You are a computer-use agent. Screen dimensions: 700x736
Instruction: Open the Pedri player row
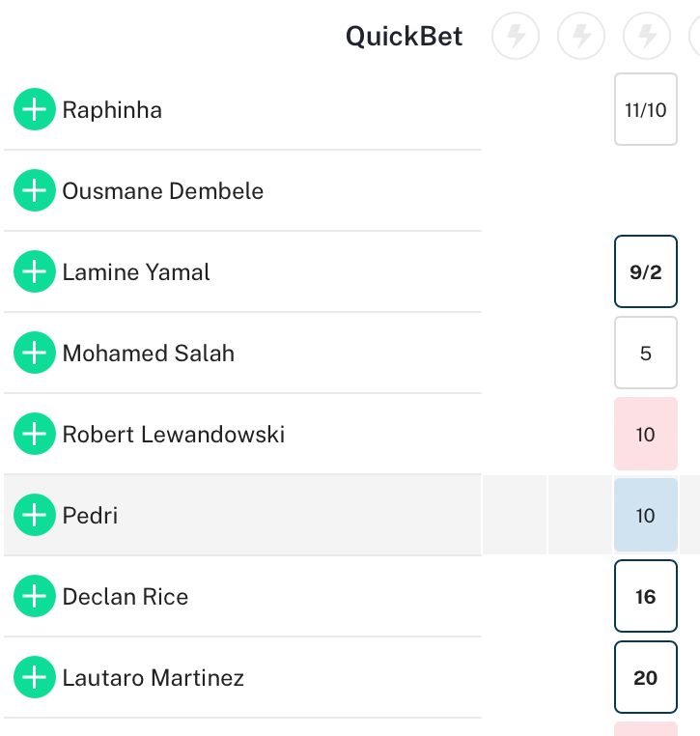(243, 516)
